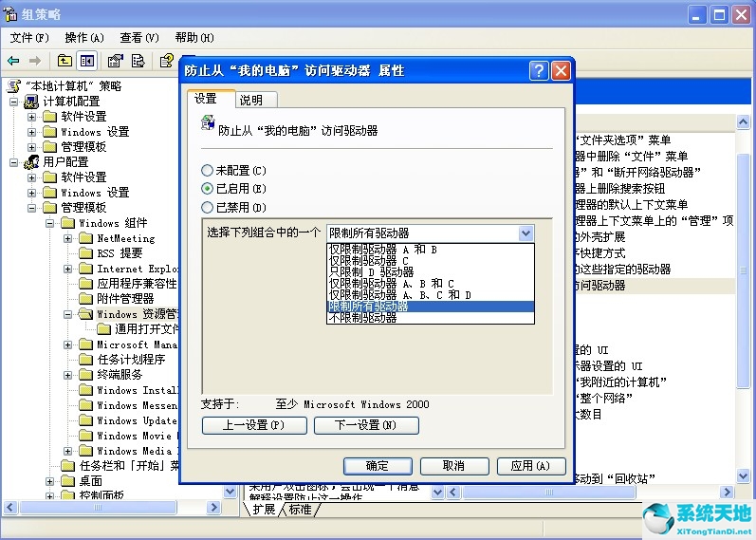The image size is (756, 540).
Task: Select the 计算机配置 computer icon
Action: tap(31, 102)
